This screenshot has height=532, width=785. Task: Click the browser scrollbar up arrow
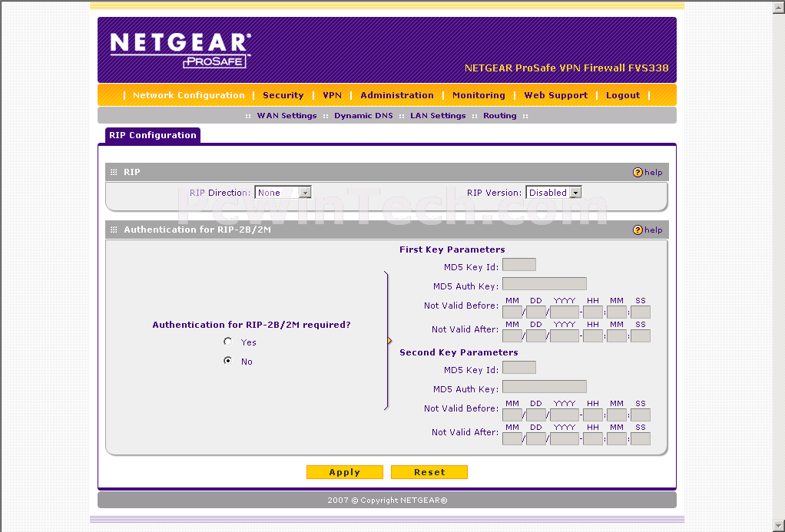pyautogui.click(x=779, y=7)
